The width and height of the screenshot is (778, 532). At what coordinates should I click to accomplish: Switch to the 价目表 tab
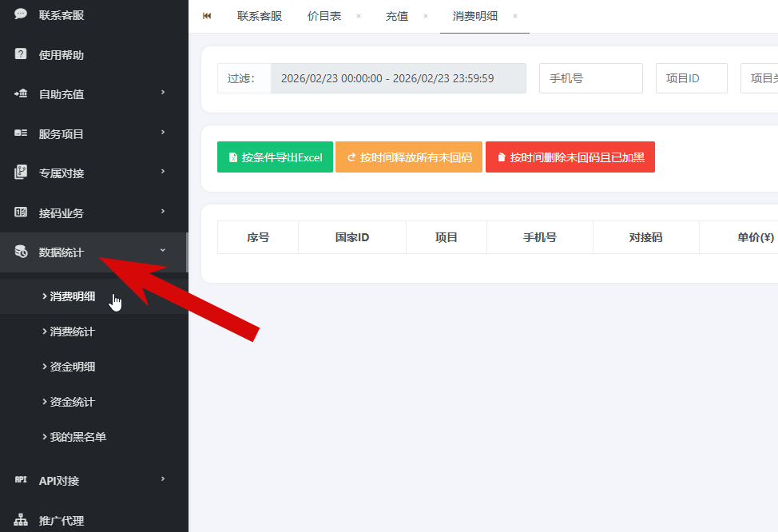pyautogui.click(x=324, y=17)
